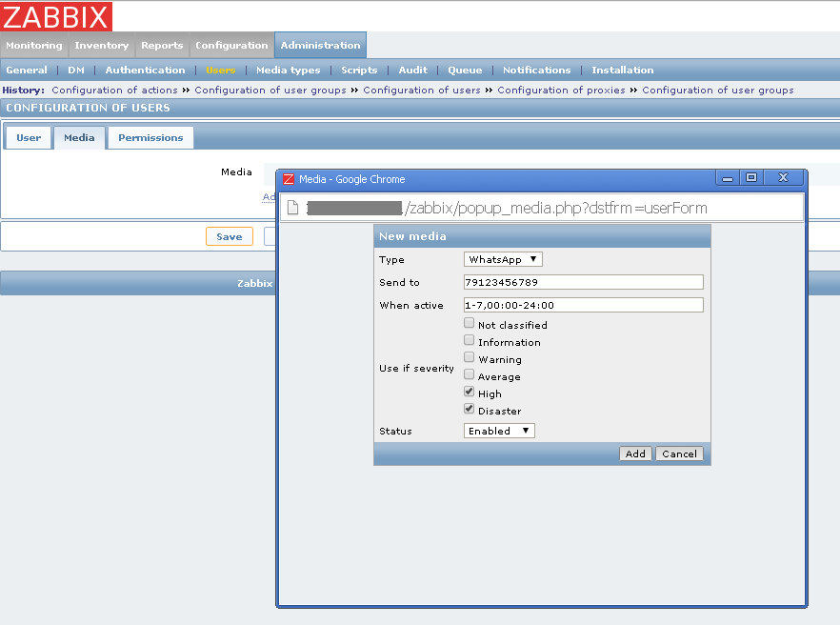Screen dimensions: 840x625
Task: Open the DM submenu
Action: 76,70
